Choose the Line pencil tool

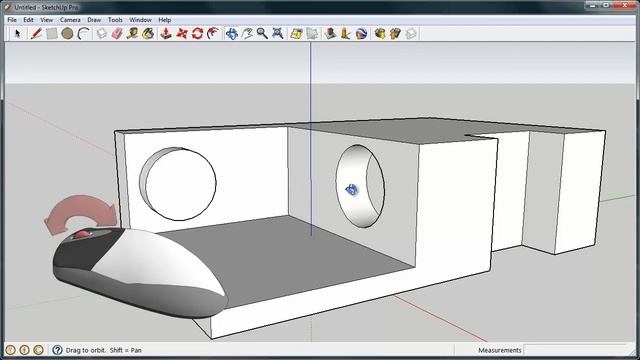tap(36, 33)
